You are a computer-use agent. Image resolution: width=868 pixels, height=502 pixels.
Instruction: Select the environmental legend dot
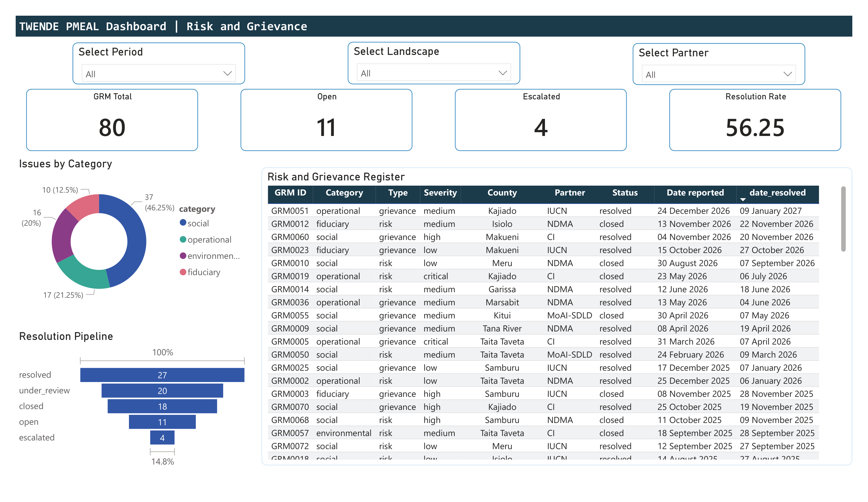coord(183,256)
